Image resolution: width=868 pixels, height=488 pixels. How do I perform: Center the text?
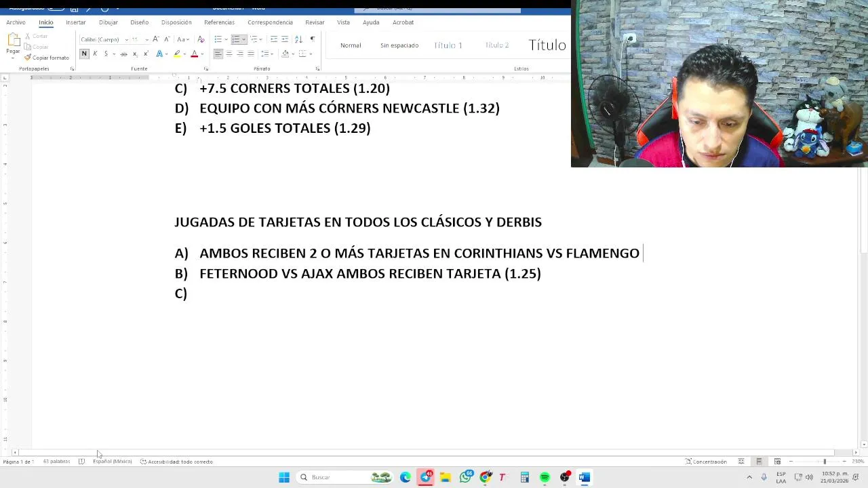(x=229, y=54)
